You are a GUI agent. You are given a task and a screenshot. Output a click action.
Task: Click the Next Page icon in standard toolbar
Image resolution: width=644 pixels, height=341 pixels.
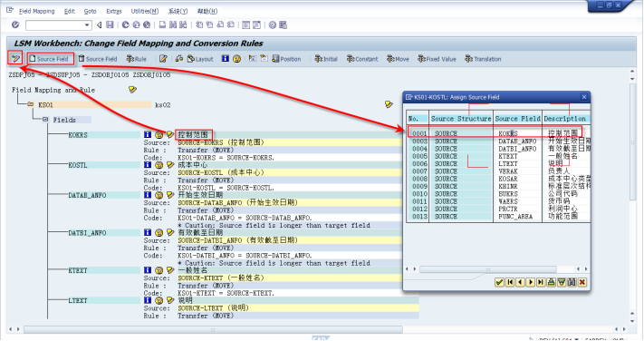click(x=220, y=25)
